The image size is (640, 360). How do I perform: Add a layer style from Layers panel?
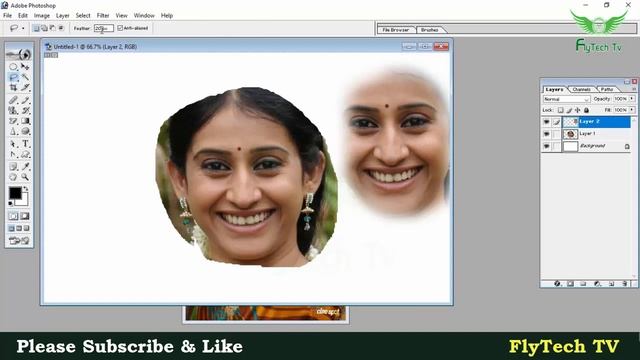[557, 284]
